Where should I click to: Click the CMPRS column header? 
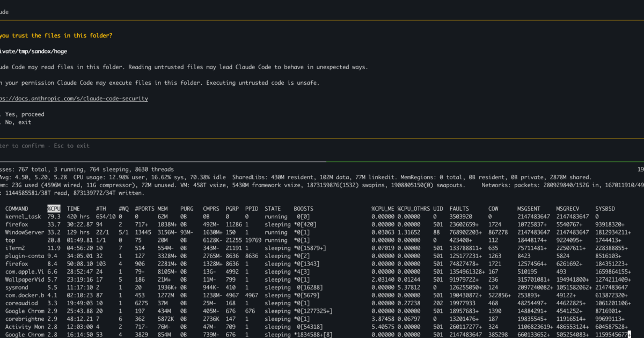point(211,209)
